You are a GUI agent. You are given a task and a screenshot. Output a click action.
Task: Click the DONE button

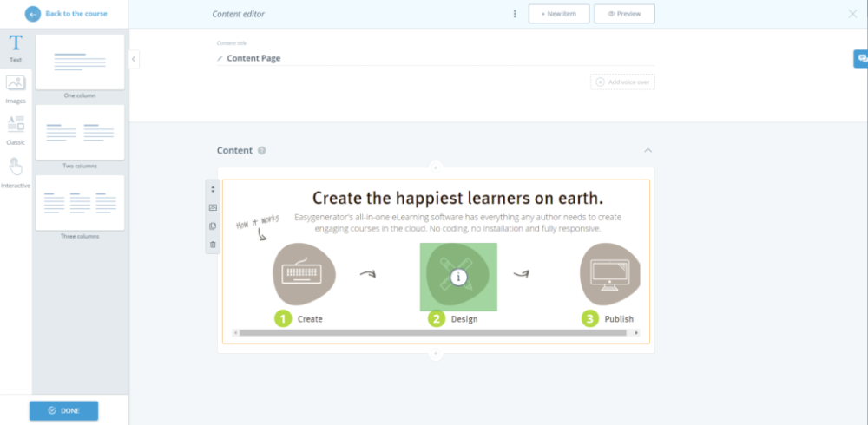63,410
